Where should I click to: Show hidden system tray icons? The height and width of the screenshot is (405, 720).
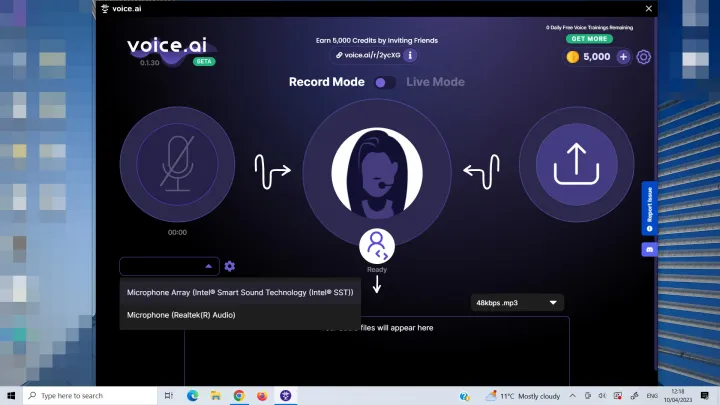[573, 395]
